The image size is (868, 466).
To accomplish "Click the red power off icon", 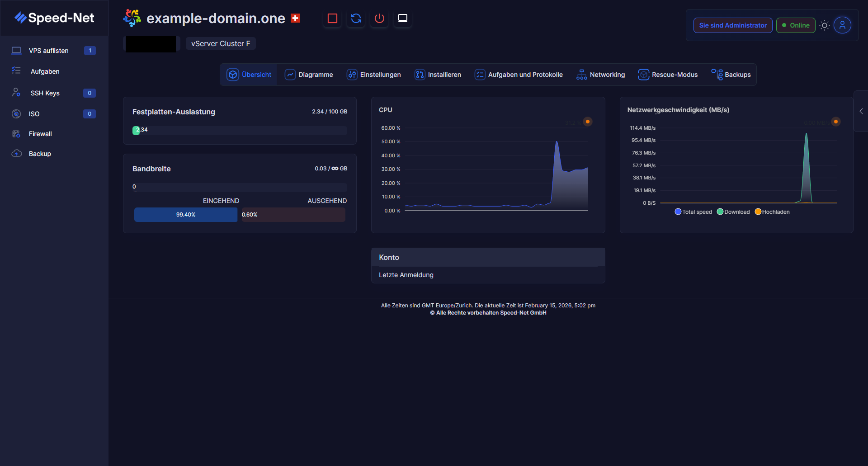I will [x=379, y=19].
